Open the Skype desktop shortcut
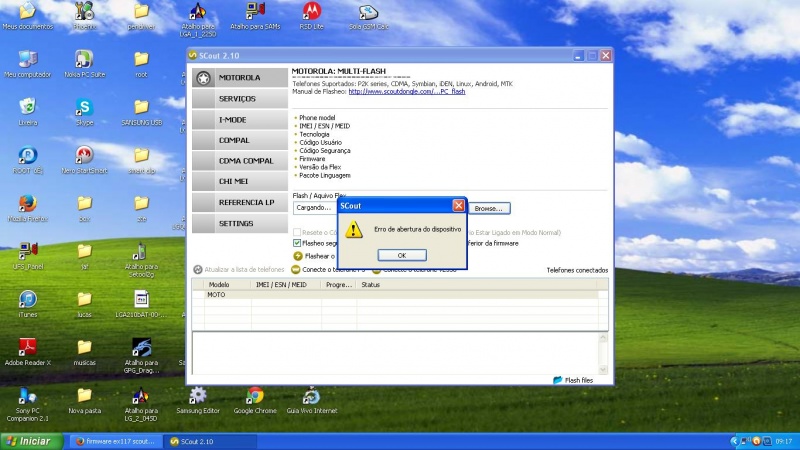The width and height of the screenshot is (800, 450). pos(84,112)
